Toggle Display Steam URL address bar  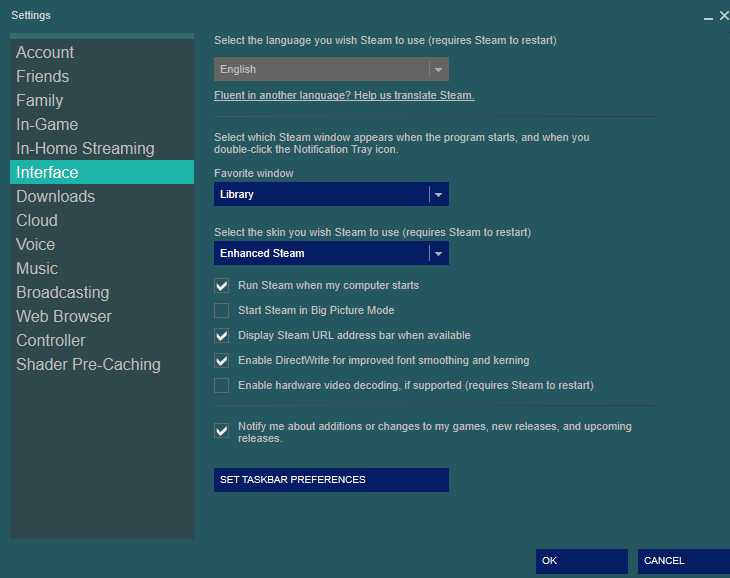[222, 336]
